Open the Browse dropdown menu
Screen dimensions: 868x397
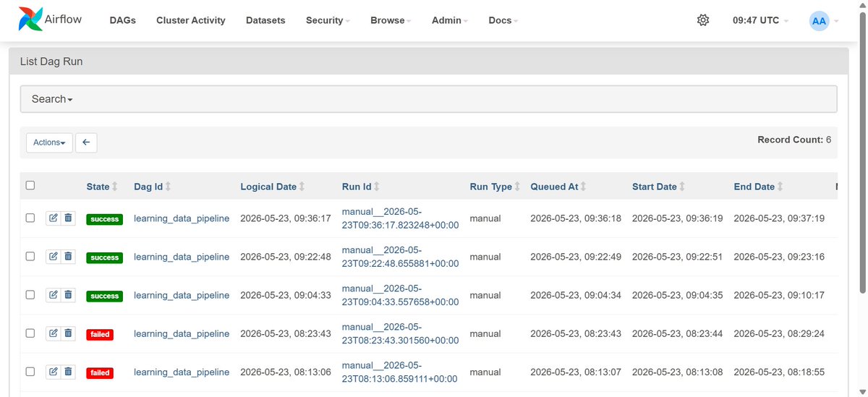[391, 20]
